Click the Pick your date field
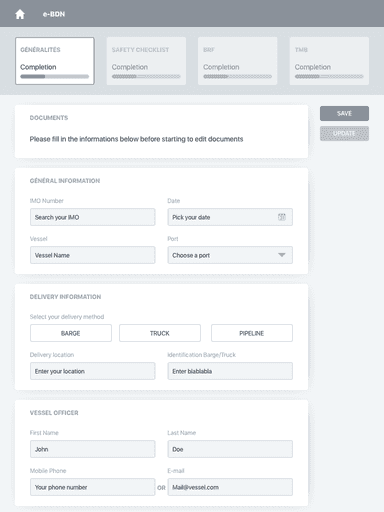 click(230, 217)
